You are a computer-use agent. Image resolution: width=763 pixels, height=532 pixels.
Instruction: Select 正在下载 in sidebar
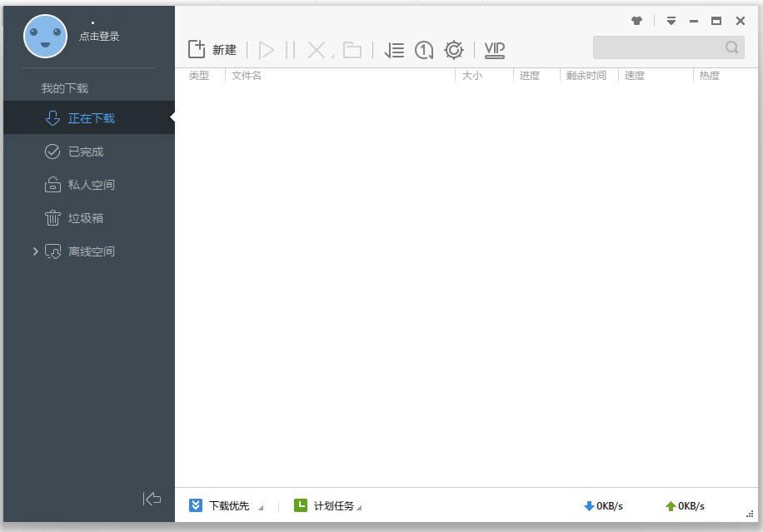click(x=91, y=118)
